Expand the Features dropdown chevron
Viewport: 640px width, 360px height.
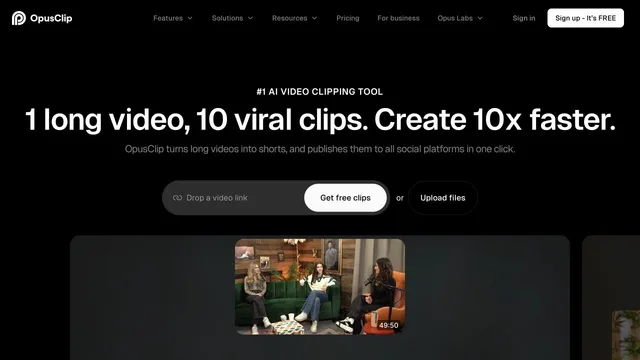coord(190,18)
